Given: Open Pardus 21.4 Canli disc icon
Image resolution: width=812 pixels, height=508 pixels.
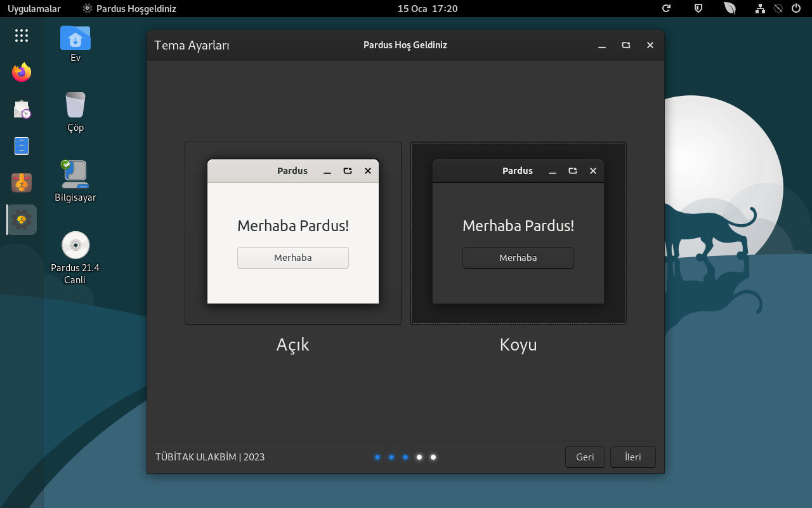Looking at the screenshot, I should (x=75, y=246).
